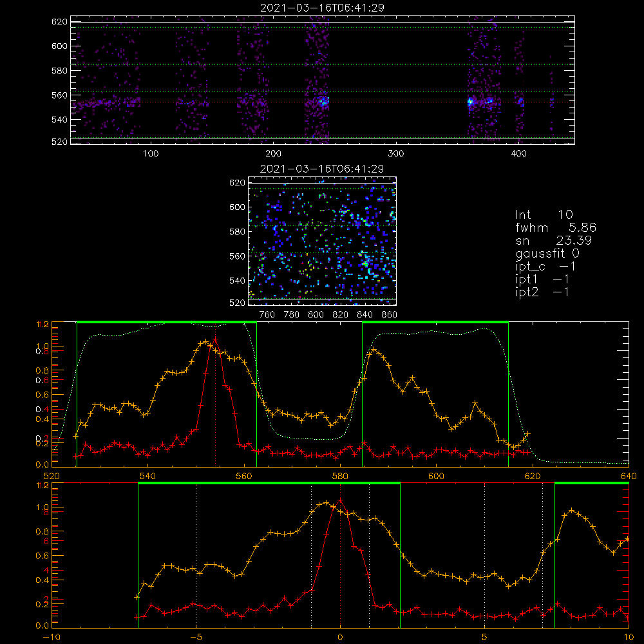Click the 'ipt2 -1' readout line
This screenshot has width=644, height=644.
(542, 292)
